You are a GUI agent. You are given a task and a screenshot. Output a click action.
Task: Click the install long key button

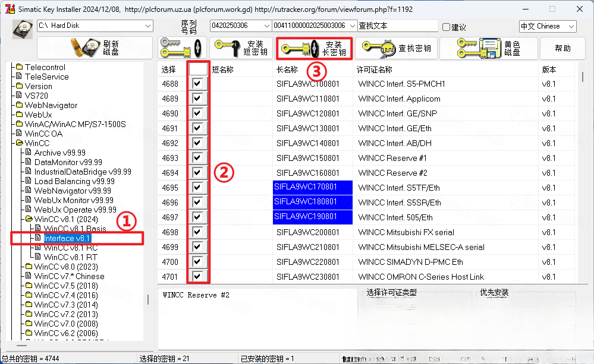tap(314, 49)
